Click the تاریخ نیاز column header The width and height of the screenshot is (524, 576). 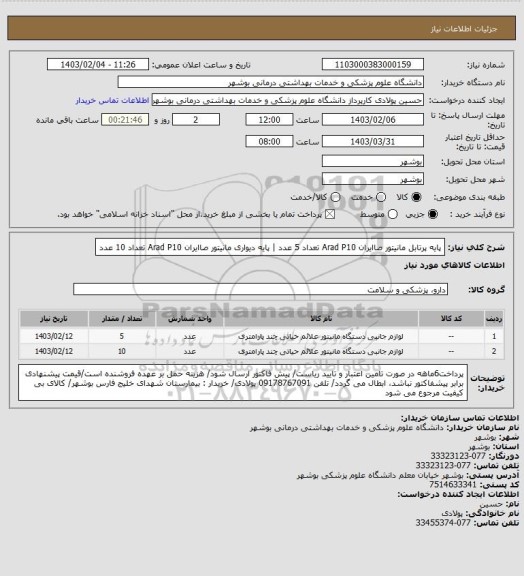[x=54, y=319]
